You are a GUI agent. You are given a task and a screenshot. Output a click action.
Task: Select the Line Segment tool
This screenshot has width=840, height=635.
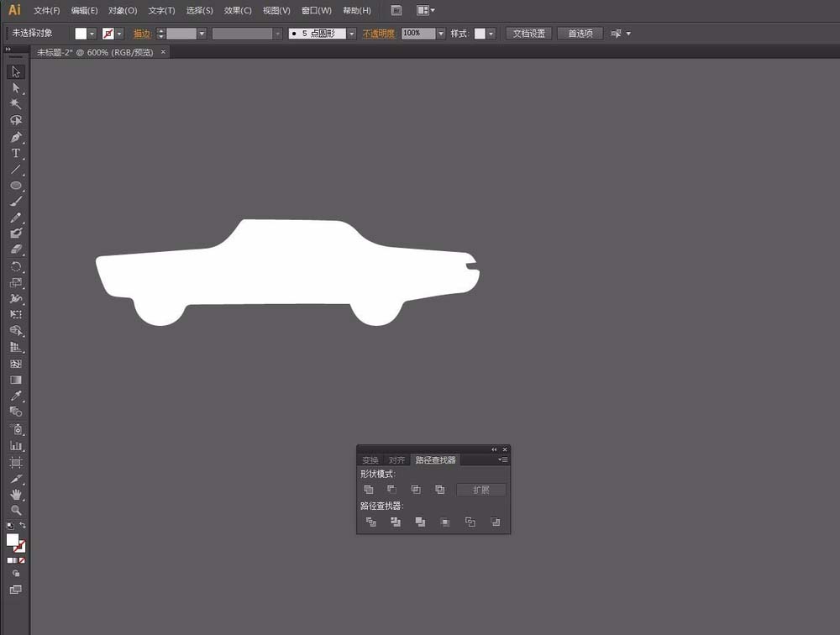15,170
